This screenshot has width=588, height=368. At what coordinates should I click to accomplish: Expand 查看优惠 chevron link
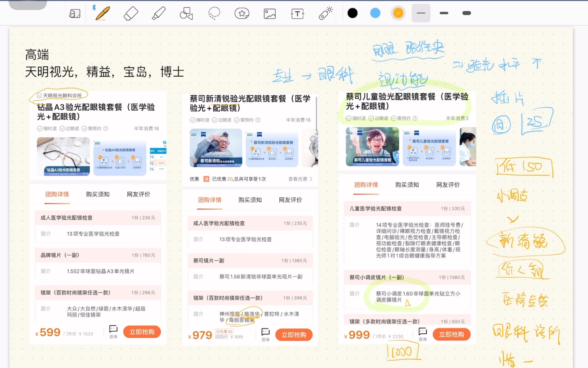(x=300, y=179)
